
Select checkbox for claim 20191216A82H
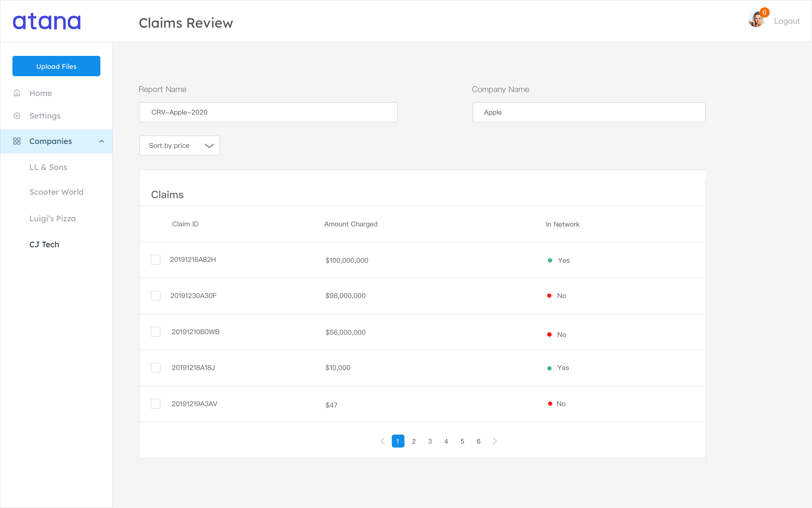(x=155, y=260)
